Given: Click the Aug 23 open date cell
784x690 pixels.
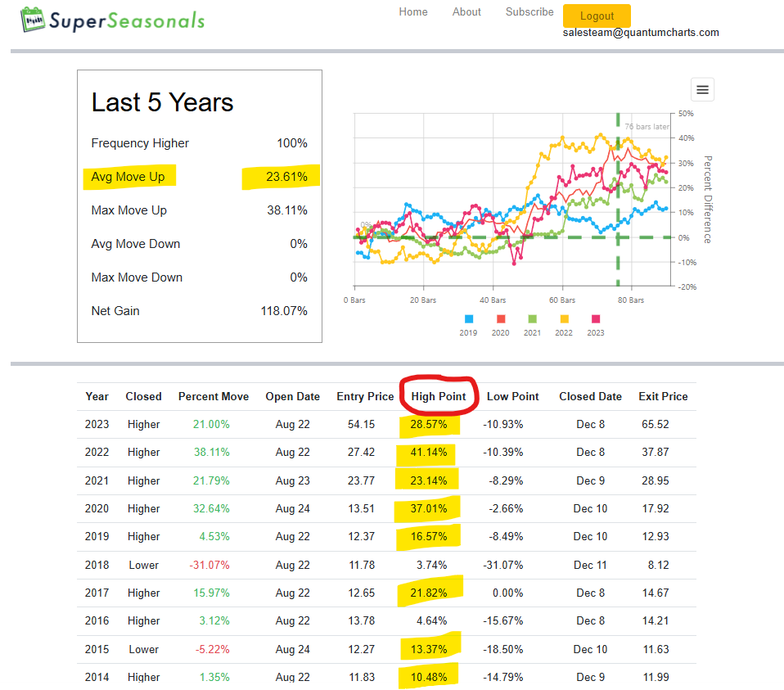Looking at the screenshot, I should coord(292,481).
